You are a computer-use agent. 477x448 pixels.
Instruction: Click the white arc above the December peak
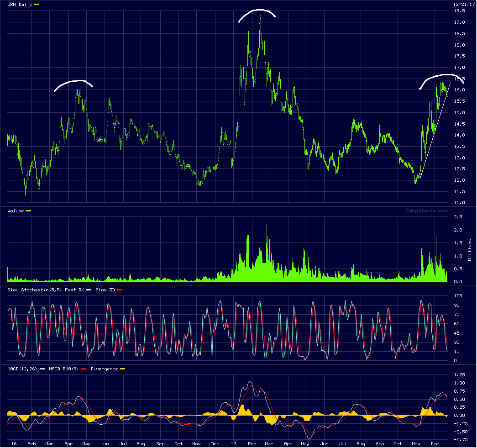(442, 81)
